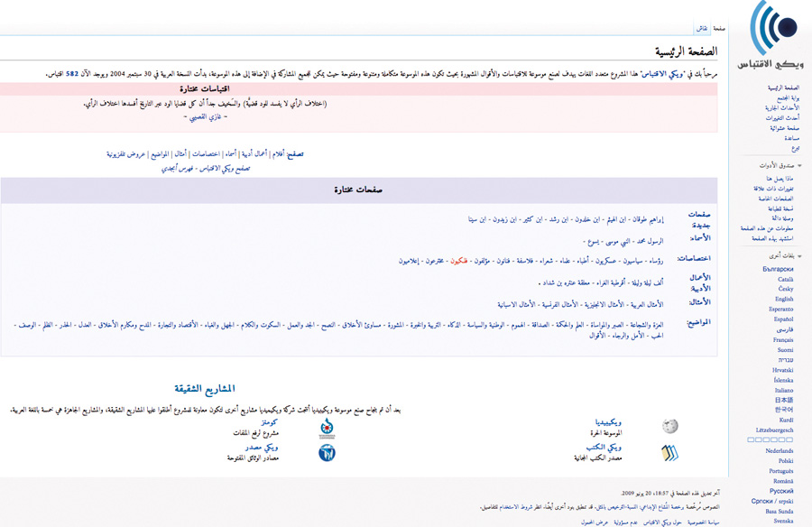Go to أحدث التغييرات recent changes
Viewport: 812px width, 527px height.
(783, 118)
